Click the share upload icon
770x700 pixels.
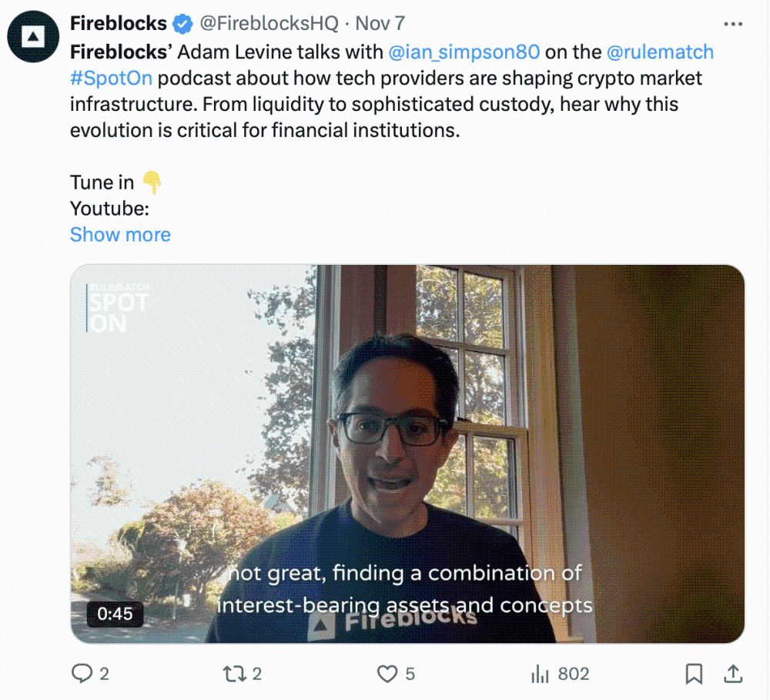[x=734, y=674]
